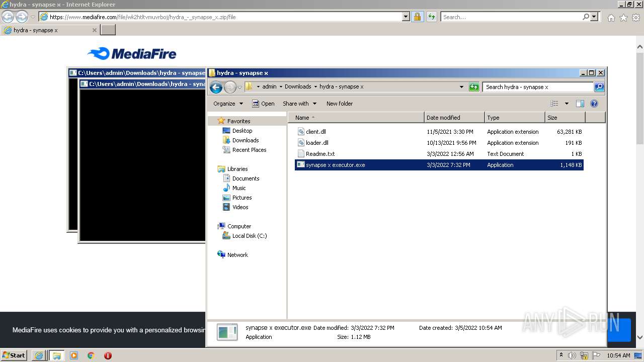The height and width of the screenshot is (362, 644).
Task: Select client.dll file icon
Action: [301, 132]
